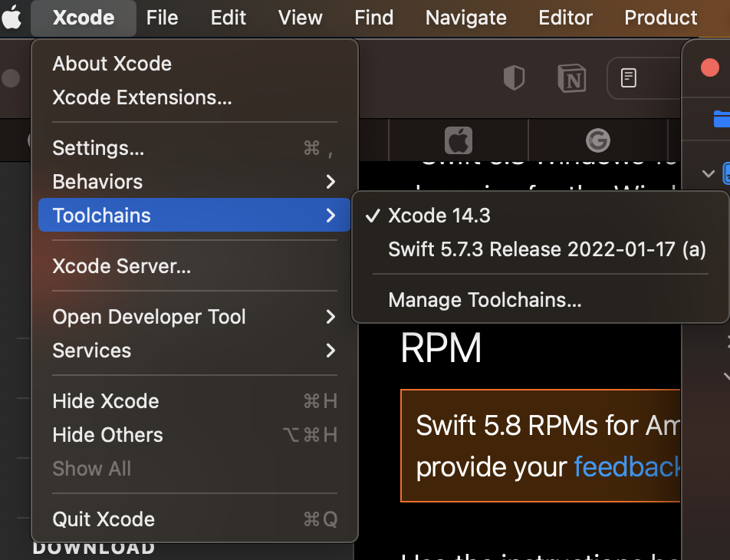Click the Notion extension icon
The height and width of the screenshot is (560, 730).
572,78
